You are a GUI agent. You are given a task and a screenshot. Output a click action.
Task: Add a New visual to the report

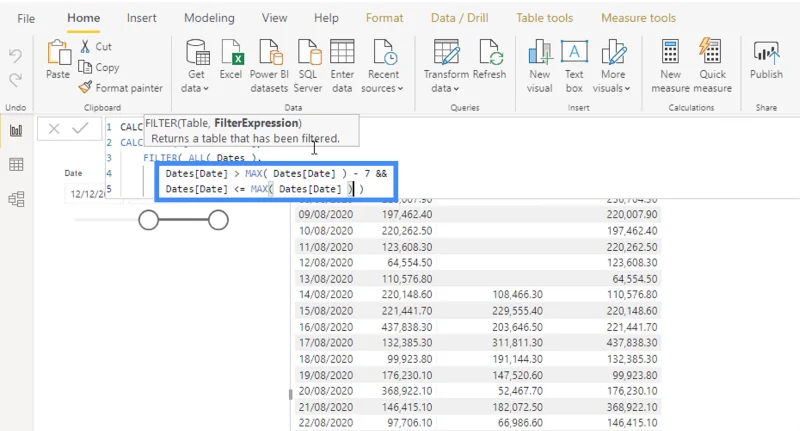coord(540,66)
